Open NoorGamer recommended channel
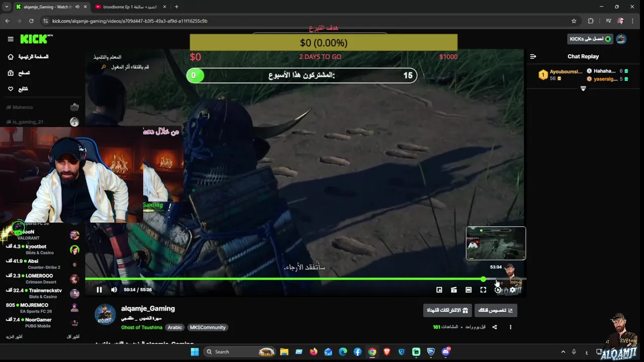The image size is (644, 362). coord(42,322)
